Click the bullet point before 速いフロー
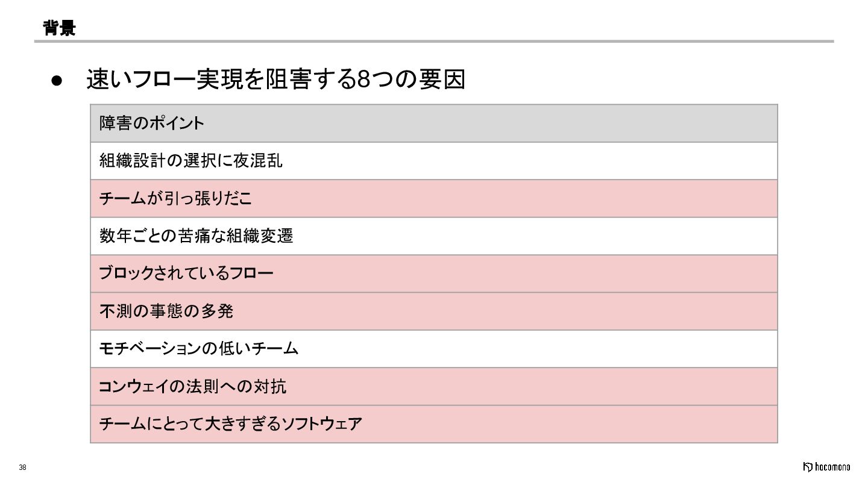 pos(57,81)
